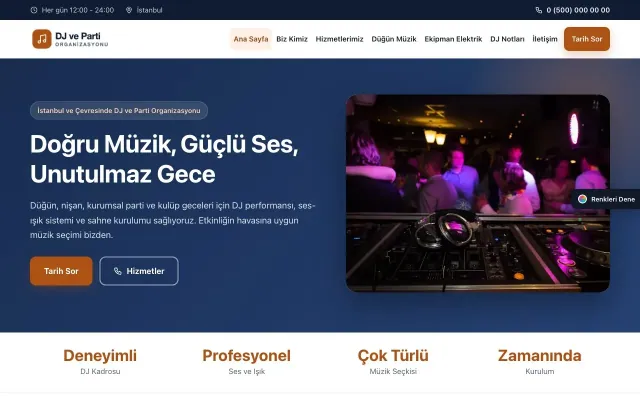Viewport: 640px width, 400px height.
Task: Click the 'Çok Türlü' stat heading
Action: [393, 356]
